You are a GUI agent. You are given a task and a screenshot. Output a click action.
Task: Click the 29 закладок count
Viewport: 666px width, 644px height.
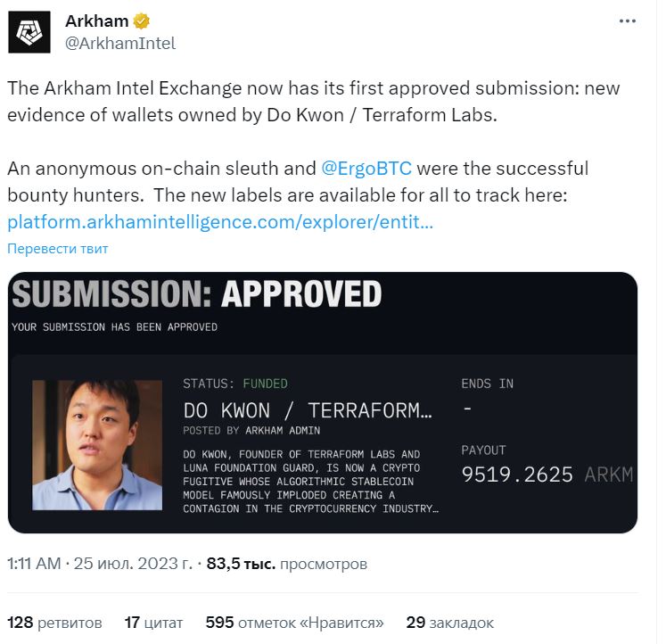tap(450, 623)
